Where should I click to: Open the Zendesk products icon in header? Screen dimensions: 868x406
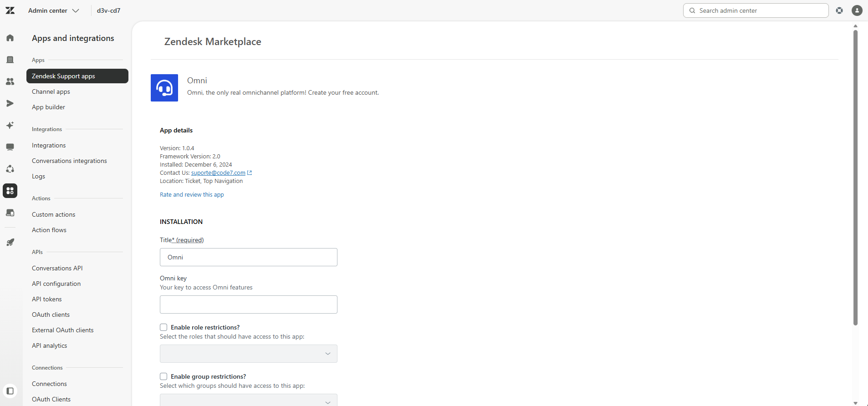click(x=839, y=10)
